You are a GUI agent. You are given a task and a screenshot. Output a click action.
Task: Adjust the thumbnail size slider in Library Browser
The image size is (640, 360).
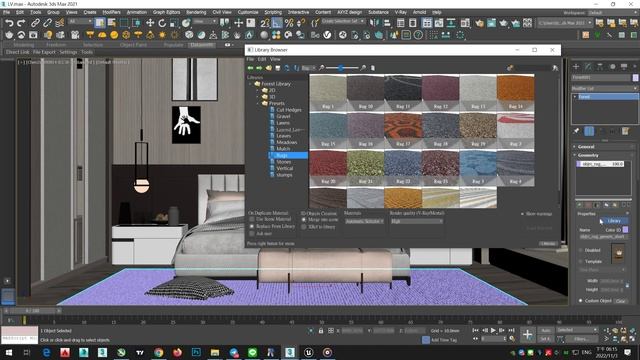[341, 68]
